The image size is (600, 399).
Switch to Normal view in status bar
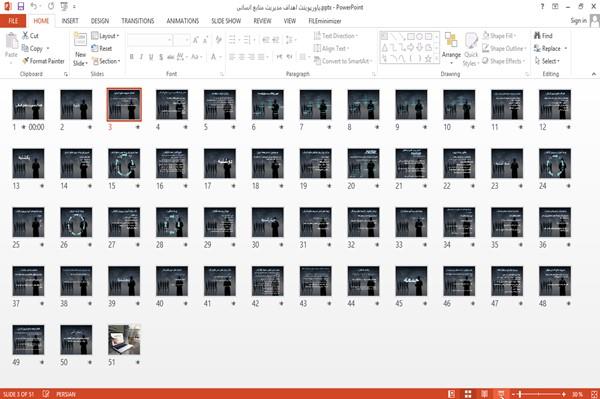click(452, 394)
